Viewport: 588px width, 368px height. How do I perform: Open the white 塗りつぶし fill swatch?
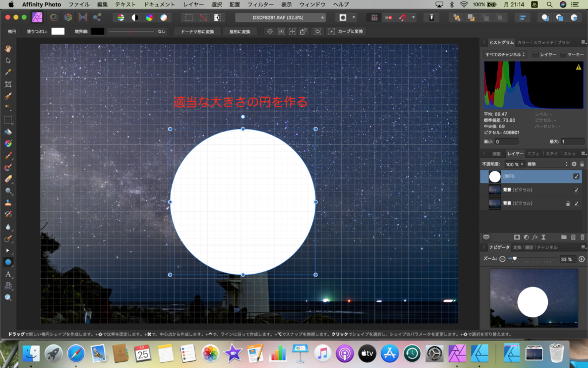click(58, 32)
